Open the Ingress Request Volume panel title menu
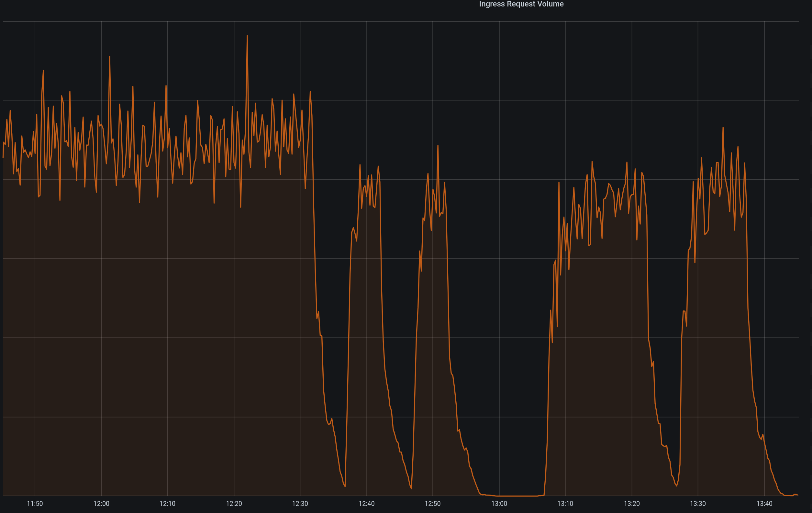Screen dimensions: 812x513 pos(521,4)
